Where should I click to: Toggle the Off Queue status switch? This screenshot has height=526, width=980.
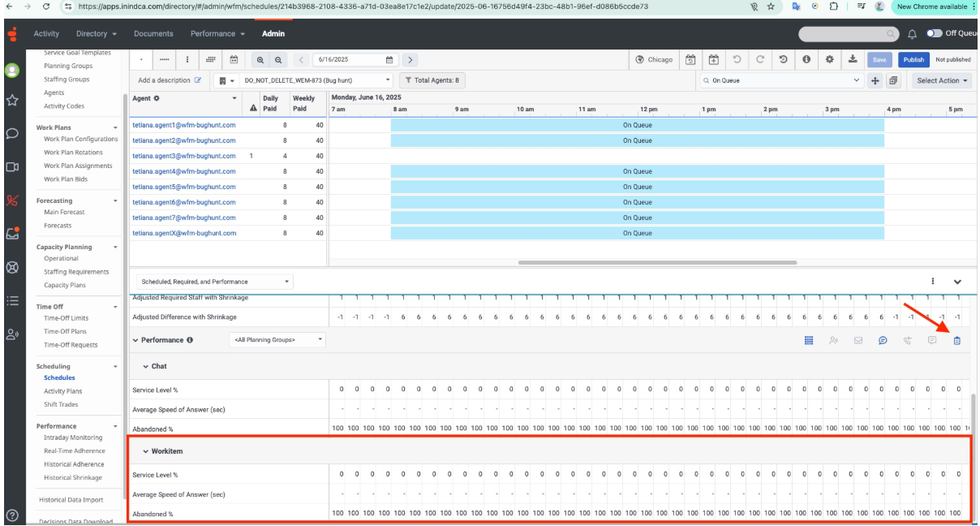tap(935, 34)
